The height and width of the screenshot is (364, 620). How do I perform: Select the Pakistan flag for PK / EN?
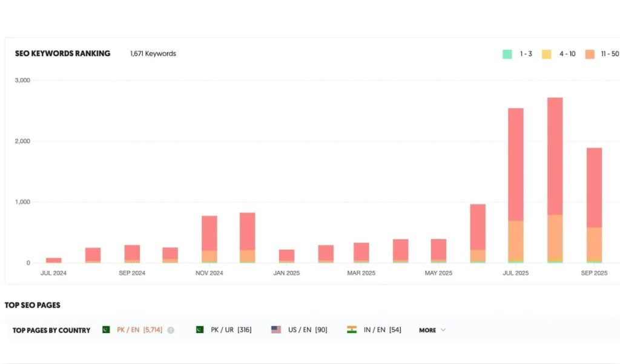coord(106,330)
